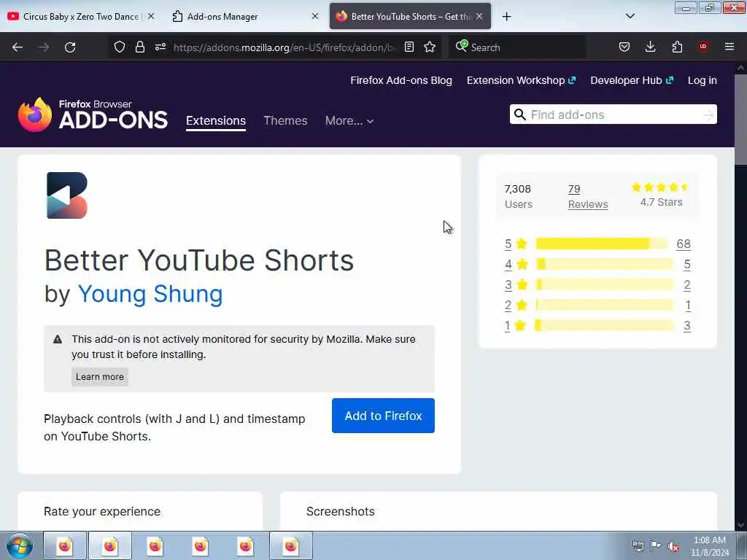Open the Extension Workshop link

pos(521,80)
